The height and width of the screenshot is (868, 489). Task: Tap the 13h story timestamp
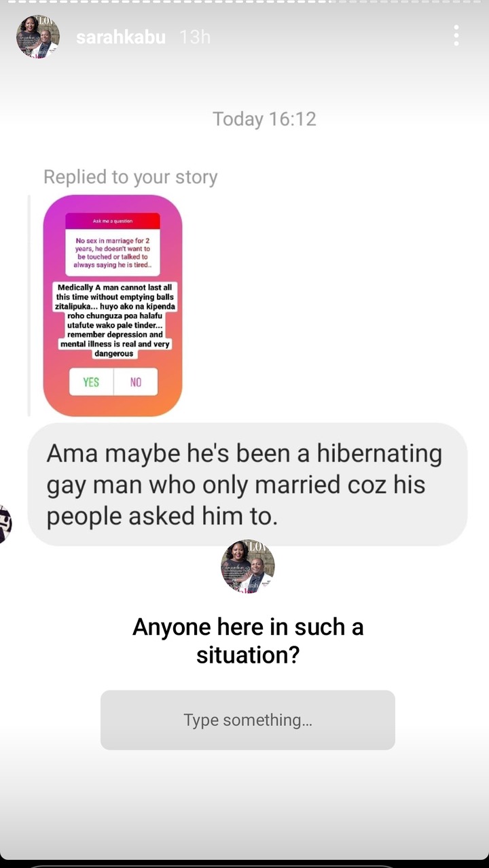click(195, 37)
